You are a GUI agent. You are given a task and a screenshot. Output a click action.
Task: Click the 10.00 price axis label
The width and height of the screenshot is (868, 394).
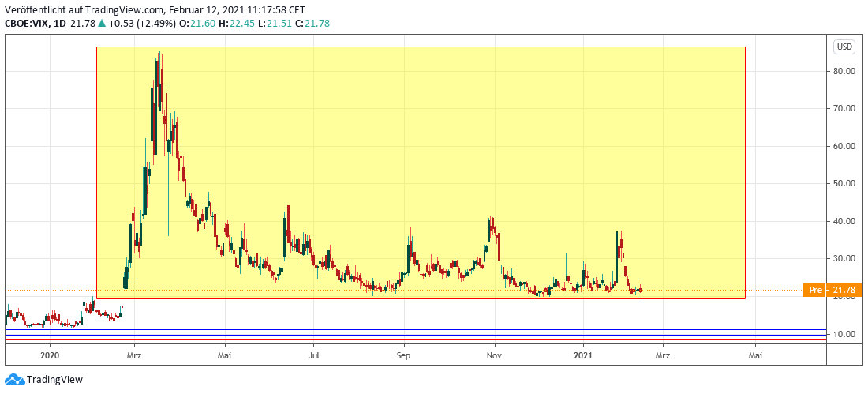(844, 334)
